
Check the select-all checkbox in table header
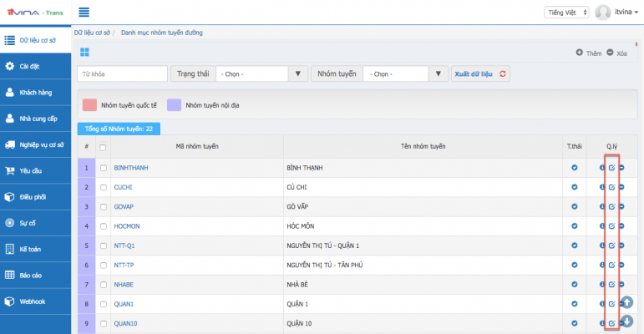pos(104,147)
